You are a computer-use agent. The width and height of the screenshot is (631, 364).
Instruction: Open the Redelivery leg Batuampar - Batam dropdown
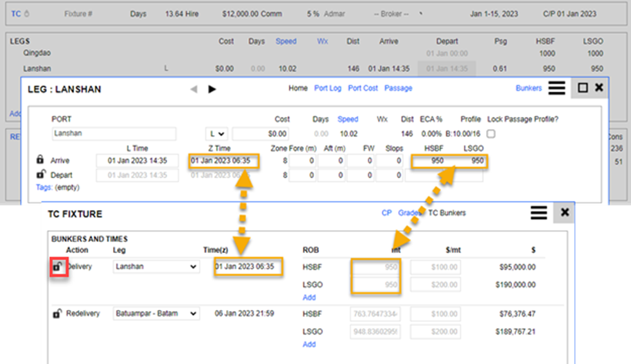point(156,313)
